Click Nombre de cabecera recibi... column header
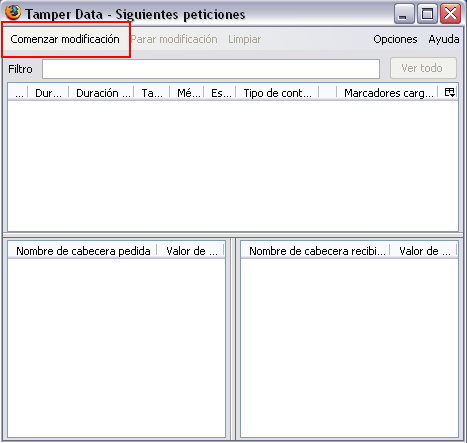This screenshot has width=467, height=443. pyautogui.click(x=315, y=251)
